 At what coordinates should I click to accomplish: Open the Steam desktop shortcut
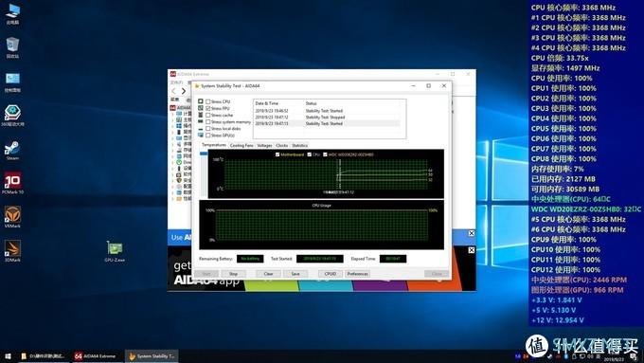(12, 150)
